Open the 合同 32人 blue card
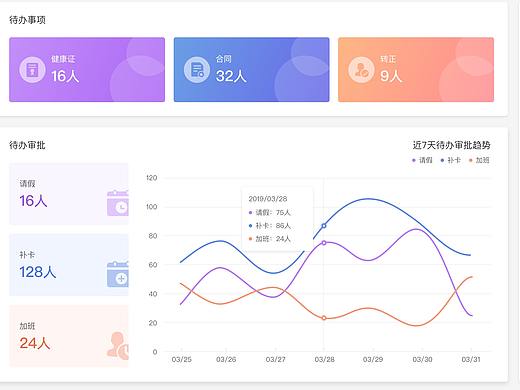This screenshot has width=520, height=390. point(252,70)
